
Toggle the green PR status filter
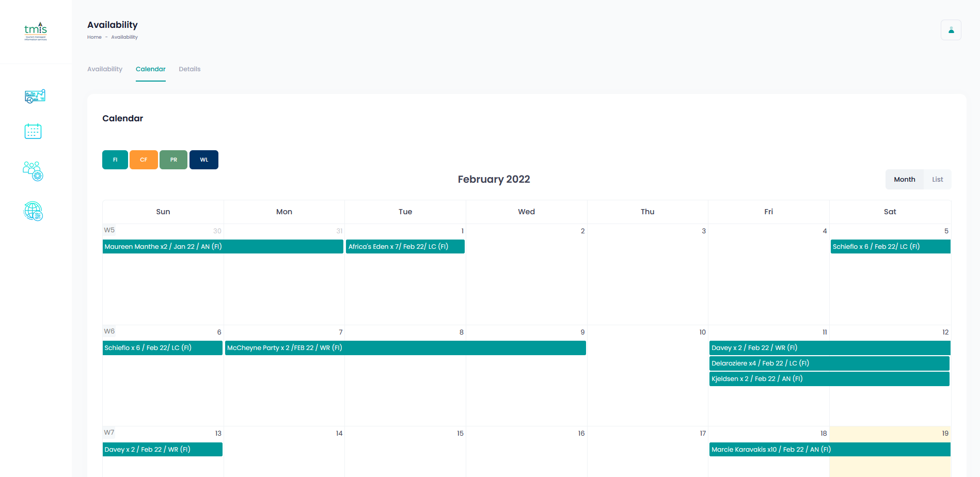173,160
